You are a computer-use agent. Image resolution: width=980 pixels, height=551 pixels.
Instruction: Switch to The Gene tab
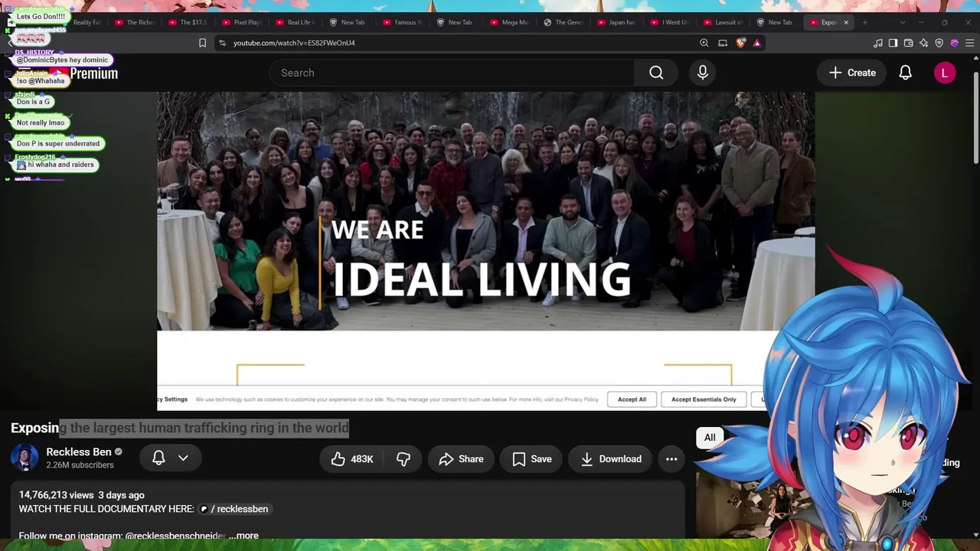(564, 22)
